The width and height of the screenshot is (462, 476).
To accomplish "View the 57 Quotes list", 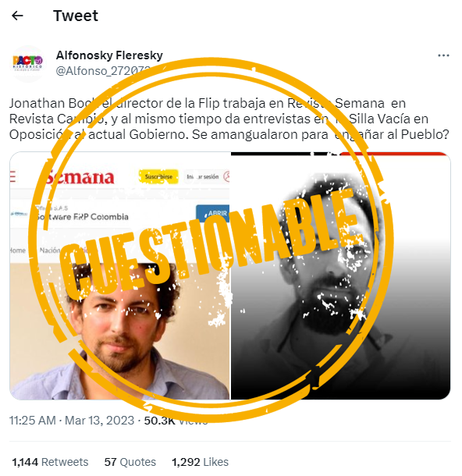I will tap(130, 462).
